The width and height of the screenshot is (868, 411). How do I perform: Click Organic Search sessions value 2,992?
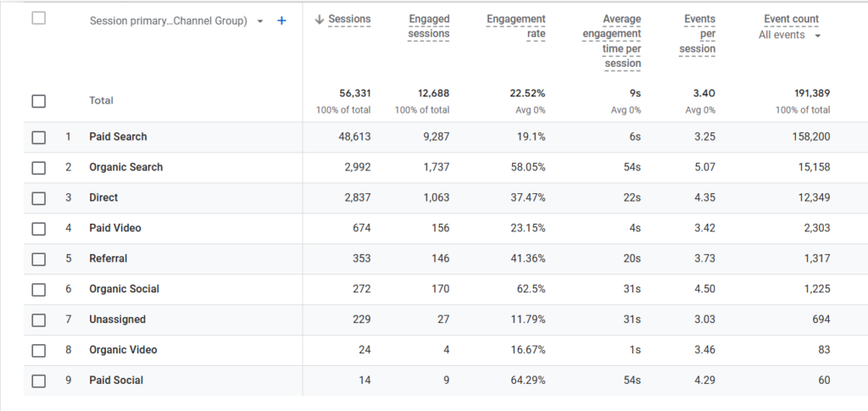pyautogui.click(x=358, y=167)
